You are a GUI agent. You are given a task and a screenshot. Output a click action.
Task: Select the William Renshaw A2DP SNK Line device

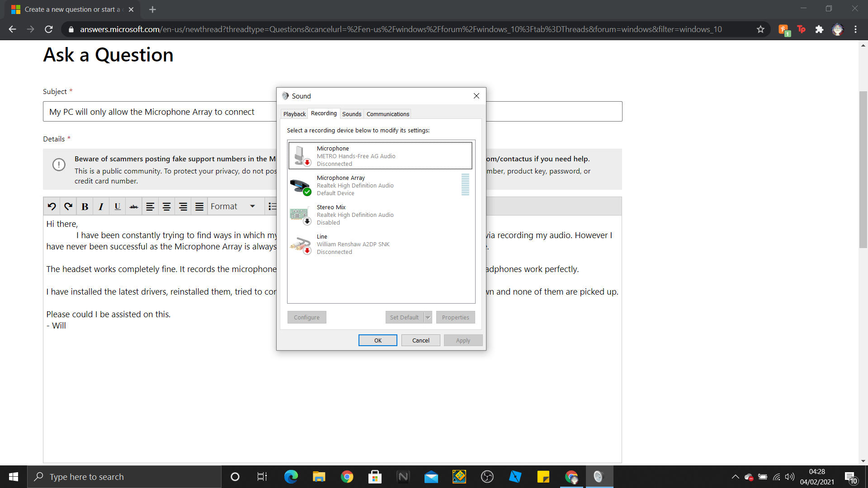coord(380,244)
